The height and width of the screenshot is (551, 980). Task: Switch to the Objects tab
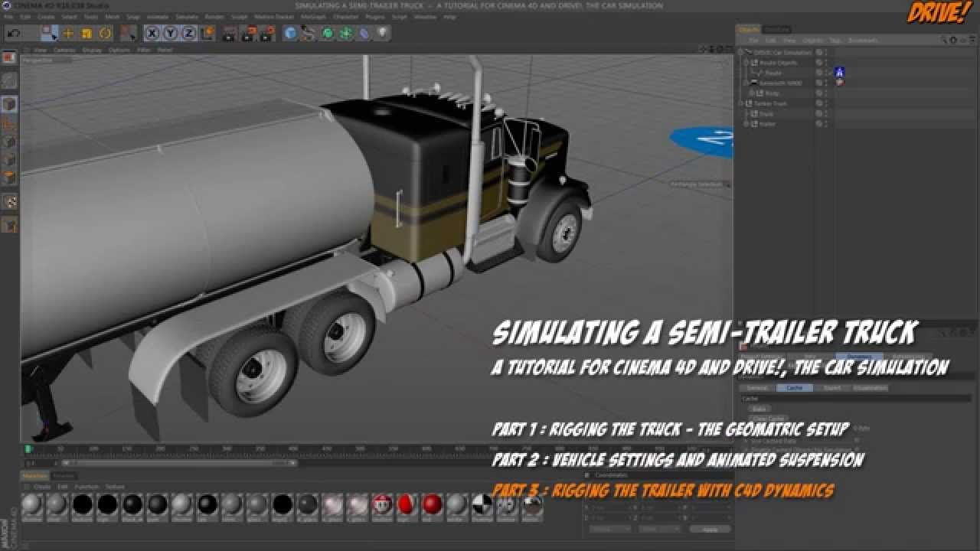point(749,30)
